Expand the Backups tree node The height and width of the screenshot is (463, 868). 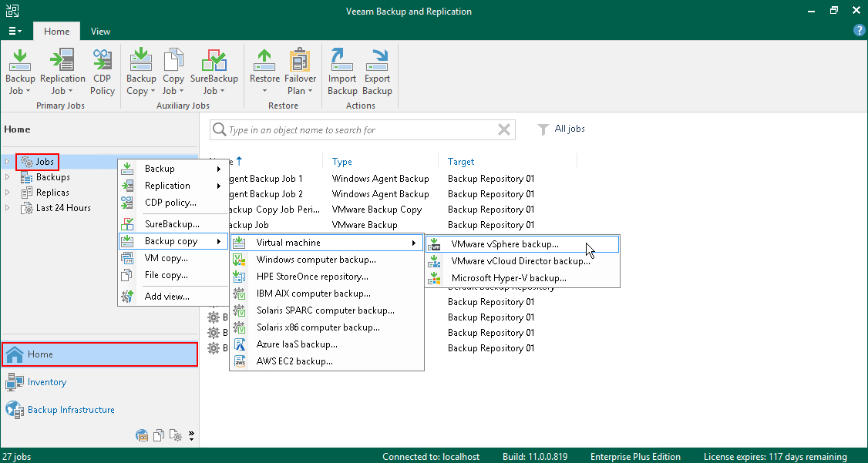click(8, 177)
